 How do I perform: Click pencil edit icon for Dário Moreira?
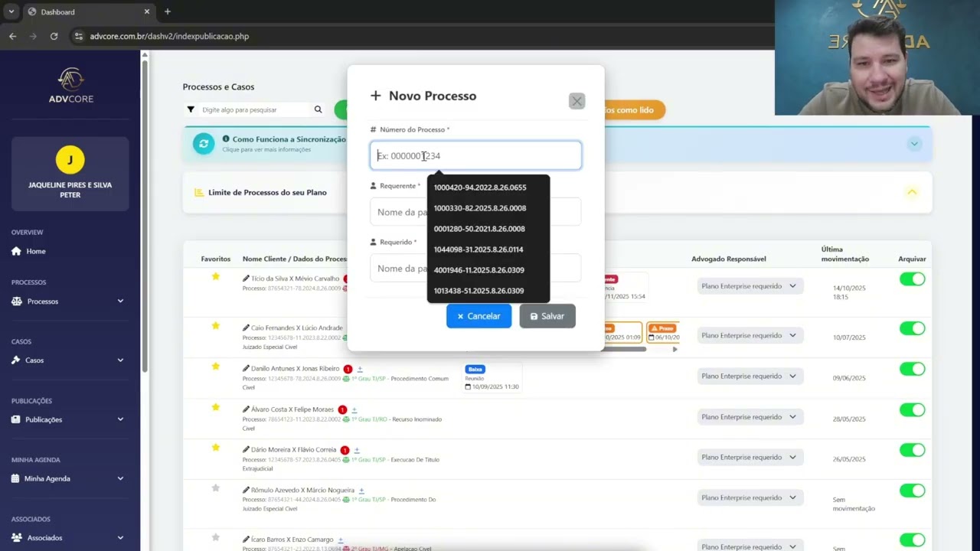(246, 449)
